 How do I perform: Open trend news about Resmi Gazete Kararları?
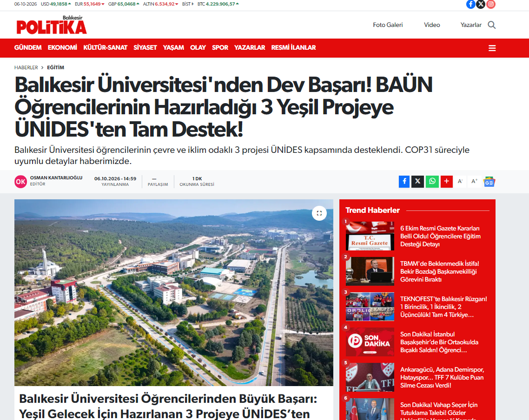pos(441,236)
